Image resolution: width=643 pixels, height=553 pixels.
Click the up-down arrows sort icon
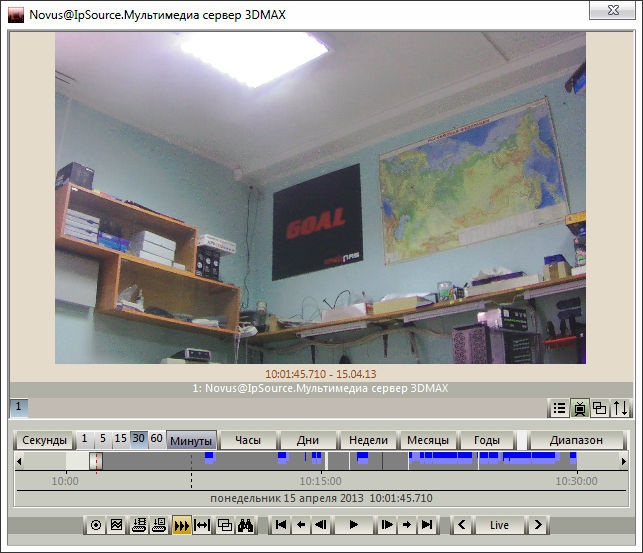(620, 408)
